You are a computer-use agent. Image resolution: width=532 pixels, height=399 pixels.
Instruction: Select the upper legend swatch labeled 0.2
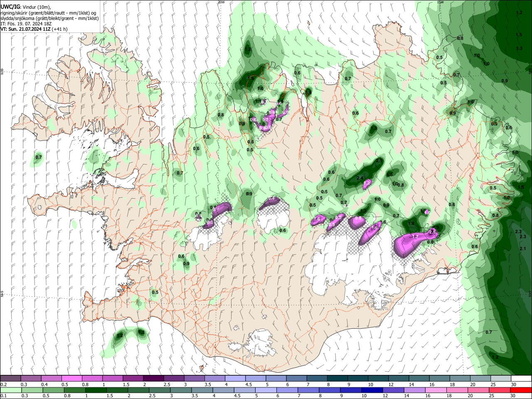[x=10, y=378]
